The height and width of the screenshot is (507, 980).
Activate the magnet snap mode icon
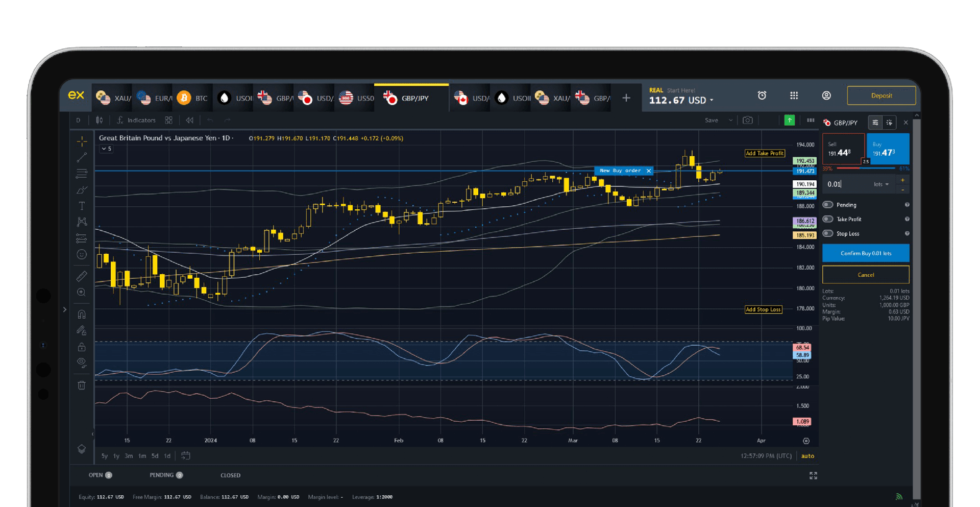(x=82, y=314)
